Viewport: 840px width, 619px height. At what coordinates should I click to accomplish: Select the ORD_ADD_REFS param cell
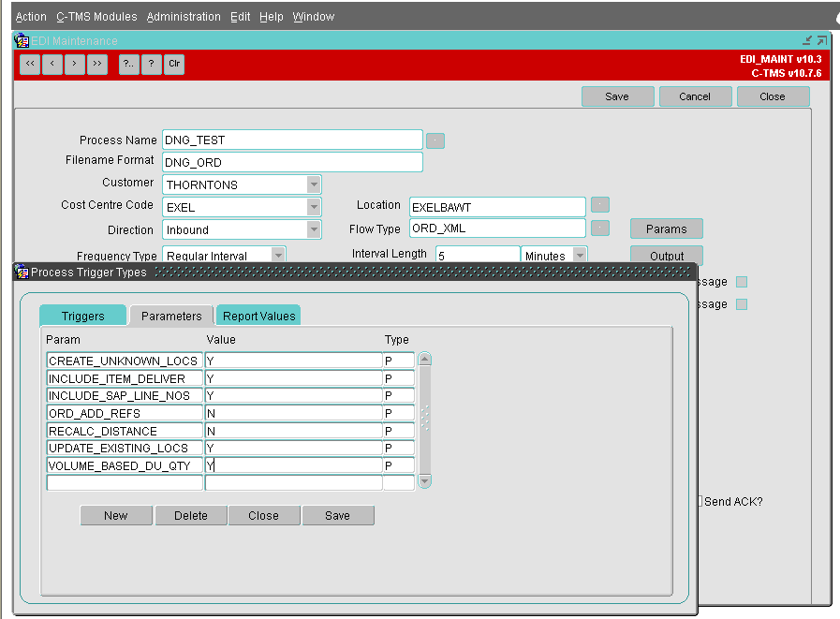tap(125, 413)
